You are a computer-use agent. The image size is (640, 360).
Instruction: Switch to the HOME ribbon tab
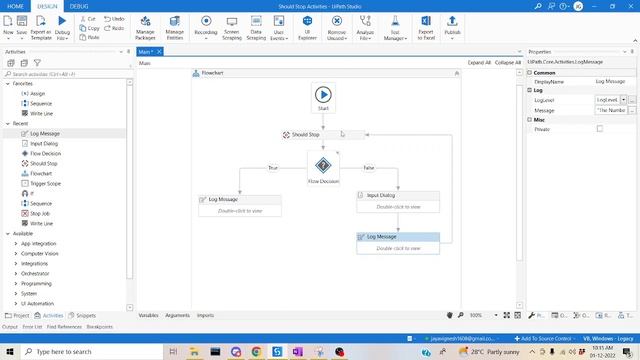(16, 6)
